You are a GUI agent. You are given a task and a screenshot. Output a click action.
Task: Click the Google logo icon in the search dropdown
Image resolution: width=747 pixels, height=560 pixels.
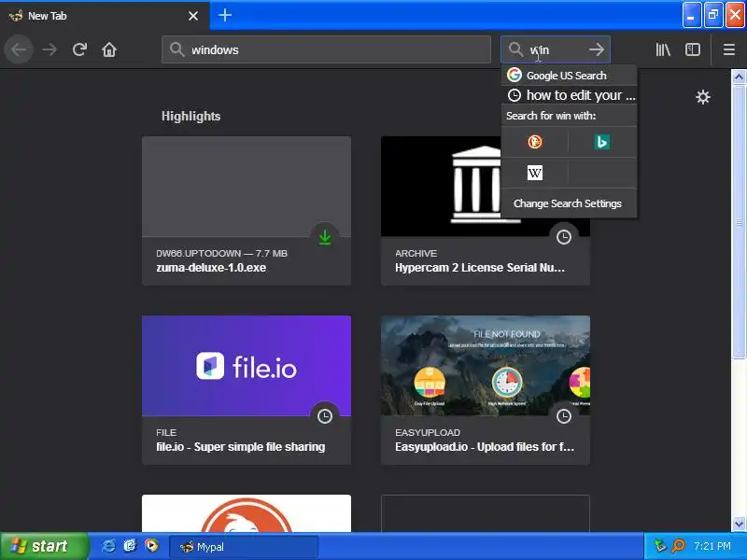514,75
